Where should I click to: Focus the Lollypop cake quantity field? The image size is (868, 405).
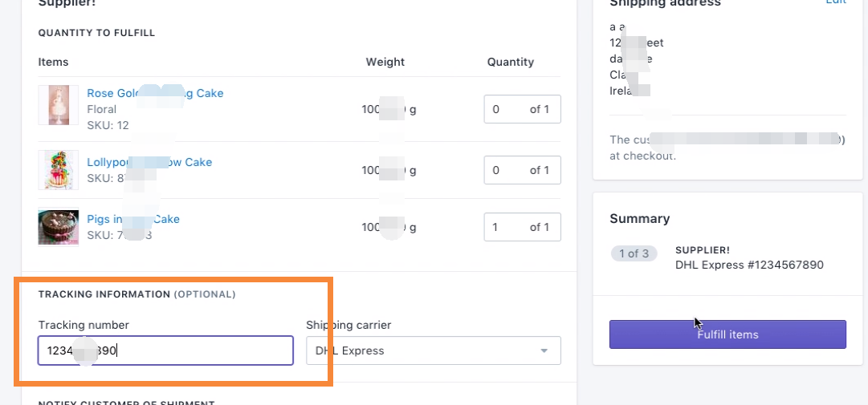pyautogui.click(x=522, y=170)
